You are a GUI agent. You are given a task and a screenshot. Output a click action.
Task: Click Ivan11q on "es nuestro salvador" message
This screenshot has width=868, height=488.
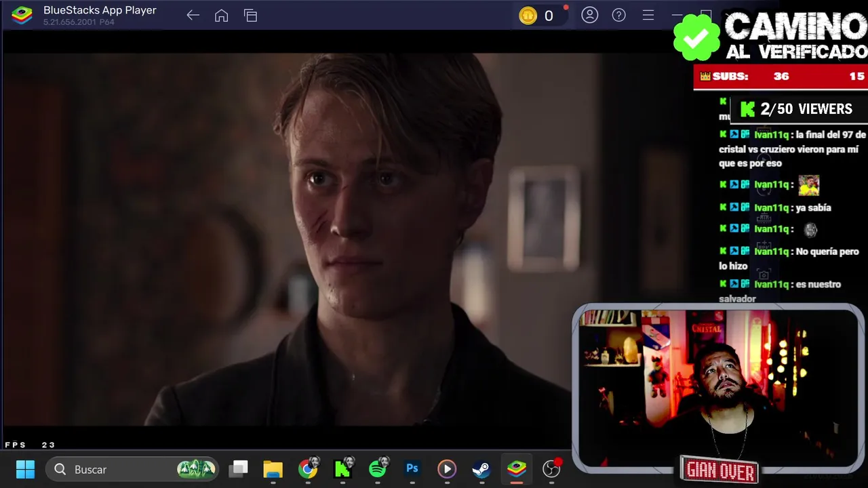tap(772, 285)
